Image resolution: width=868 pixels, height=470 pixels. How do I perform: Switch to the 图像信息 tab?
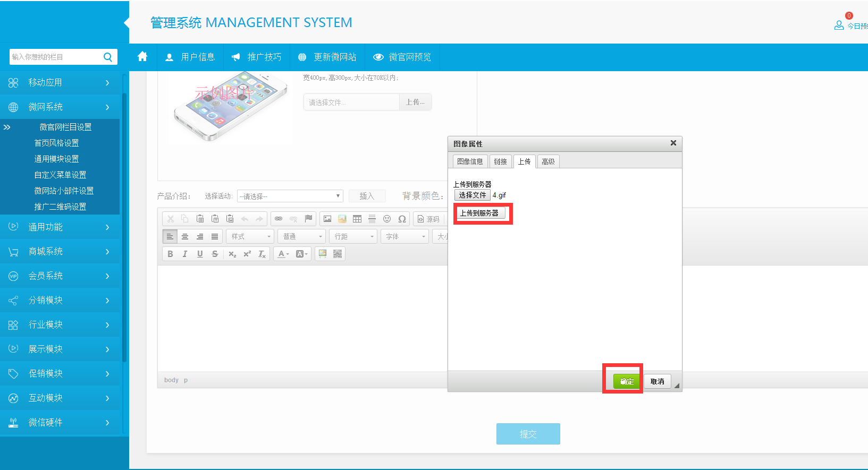point(470,161)
